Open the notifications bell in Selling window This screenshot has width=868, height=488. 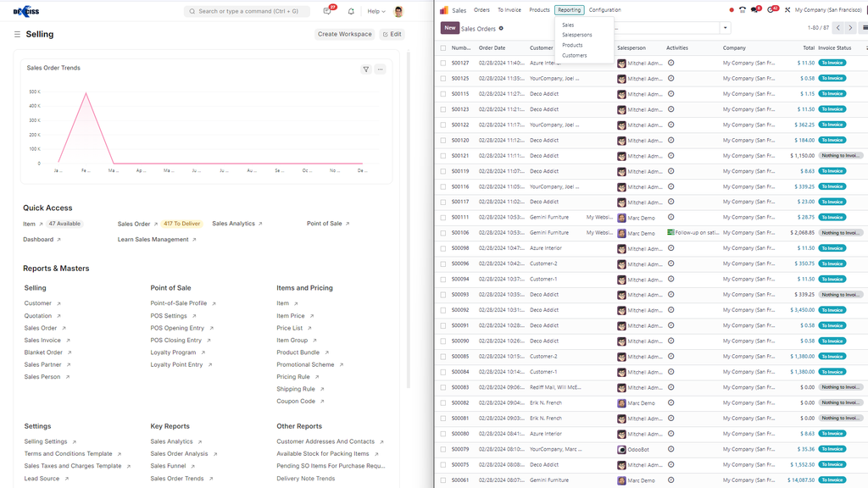click(351, 11)
